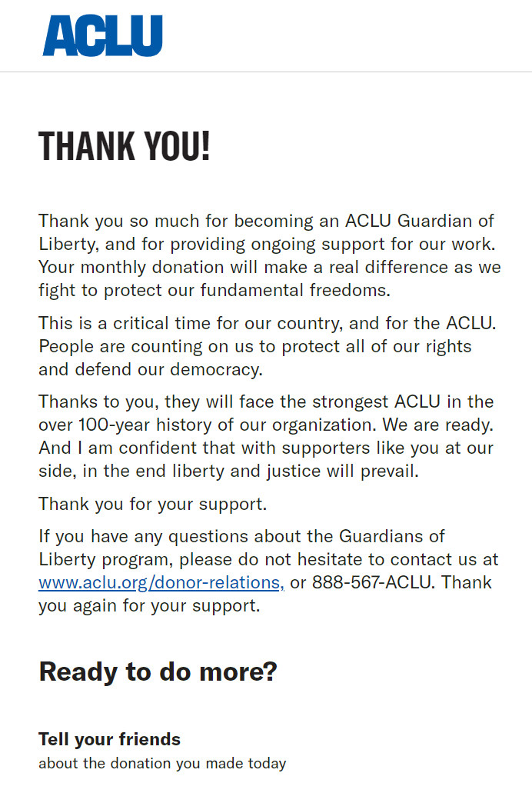Click the "you again for your support." line
The width and height of the screenshot is (532, 793).
click(x=149, y=605)
